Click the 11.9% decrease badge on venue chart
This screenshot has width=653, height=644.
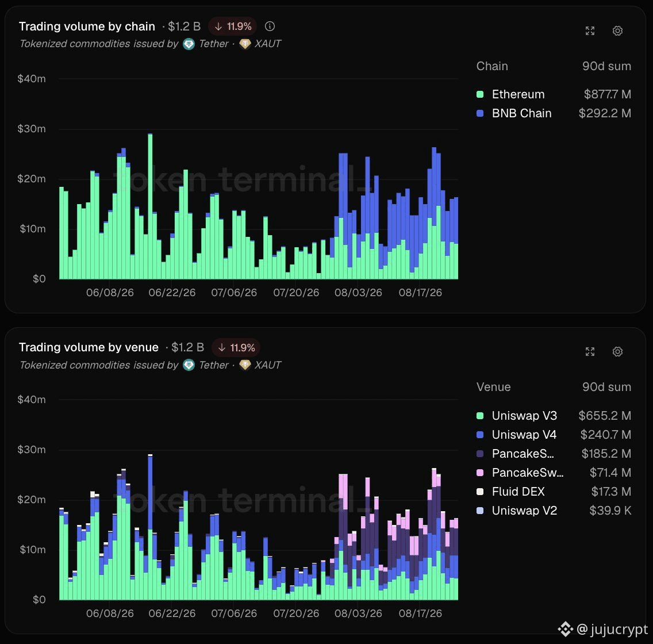pyautogui.click(x=236, y=347)
